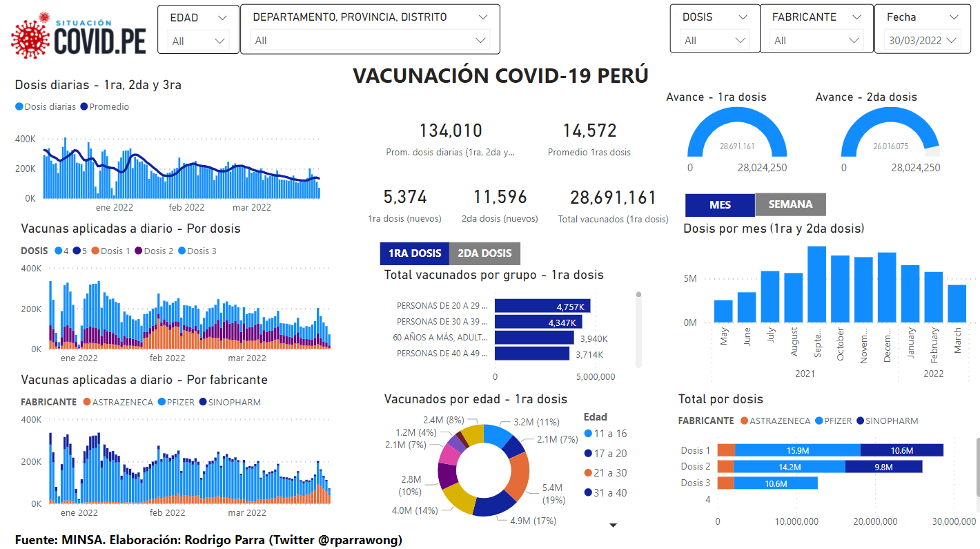Click the Dosis 2 Pfizer 14.2M bar

(790, 467)
